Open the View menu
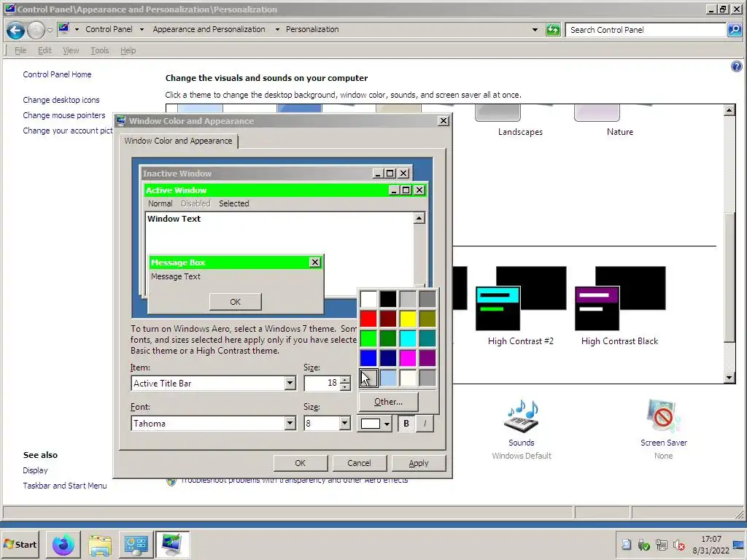 (71, 50)
